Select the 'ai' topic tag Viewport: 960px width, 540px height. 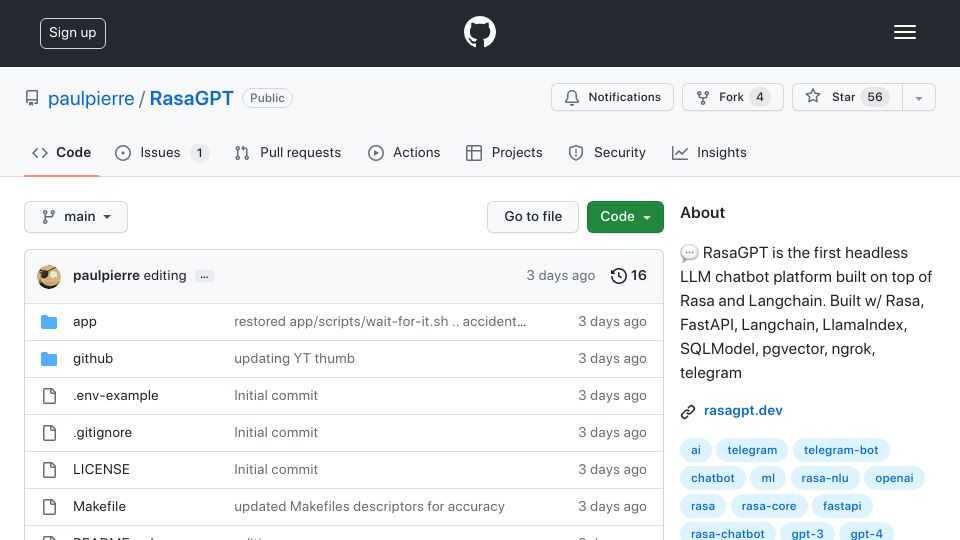click(696, 450)
